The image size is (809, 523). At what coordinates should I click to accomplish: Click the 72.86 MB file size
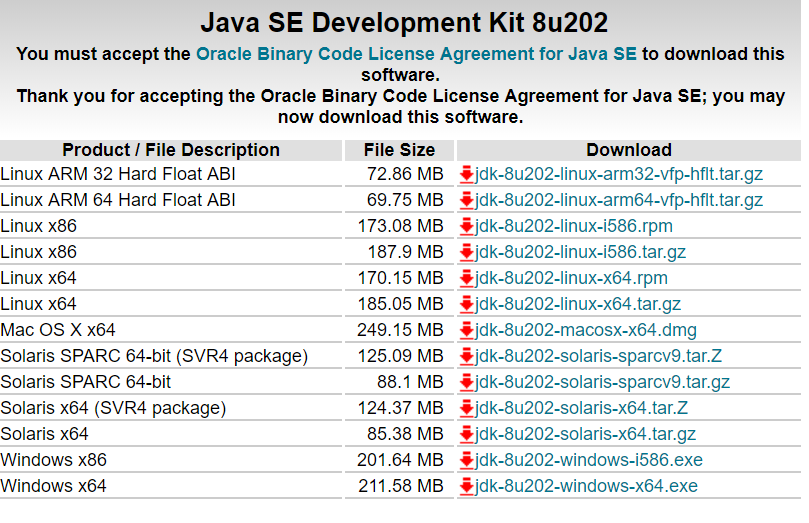pos(405,174)
